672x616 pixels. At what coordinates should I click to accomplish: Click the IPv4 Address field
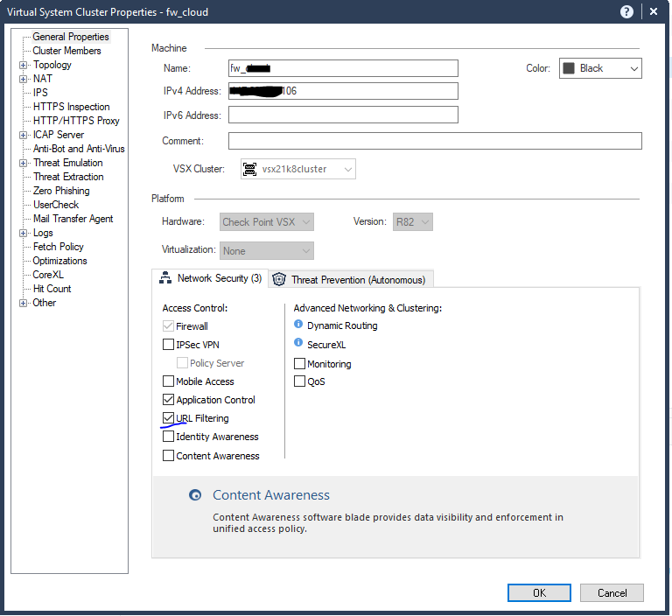click(343, 91)
